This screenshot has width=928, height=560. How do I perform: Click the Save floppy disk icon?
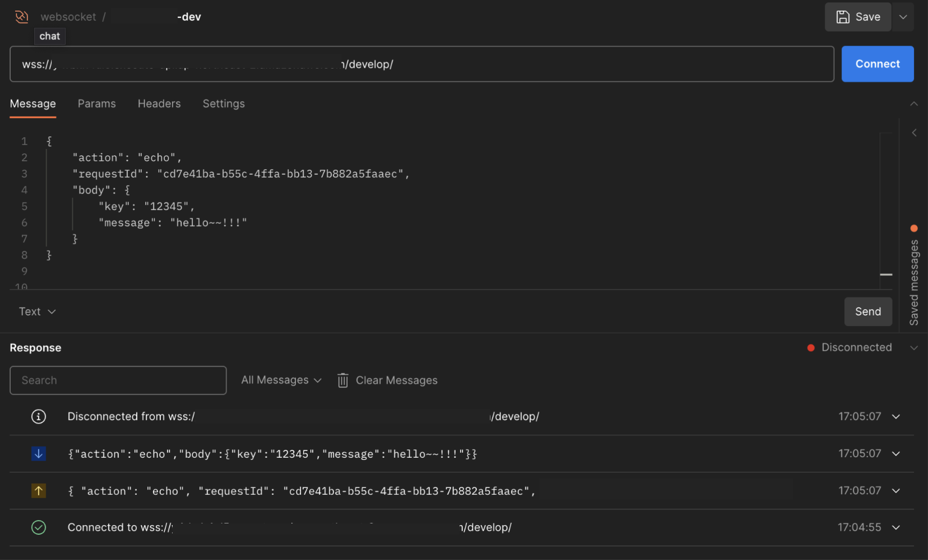click(843, 17)
